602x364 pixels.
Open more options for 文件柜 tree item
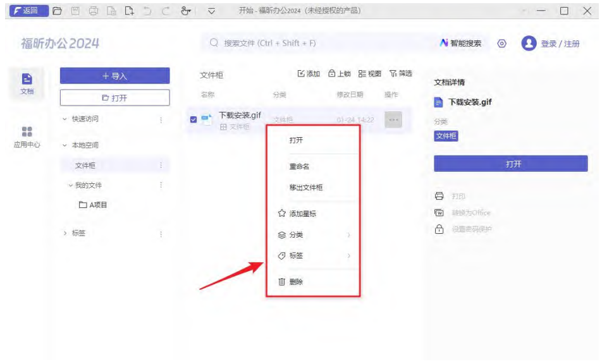[x=161, y=165]
